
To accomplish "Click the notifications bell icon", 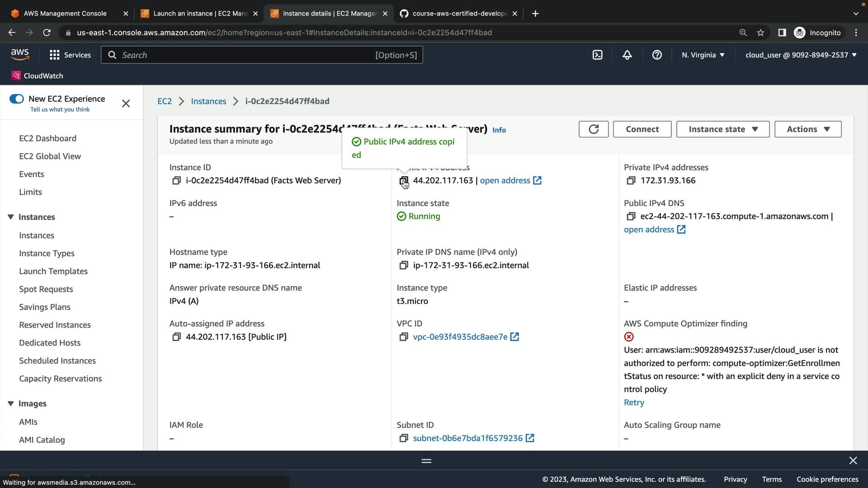I will click(x=627, y=55).
